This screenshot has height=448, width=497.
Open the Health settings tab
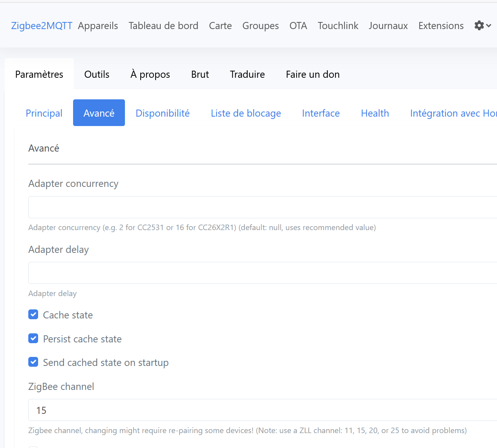(x=375, y=113)
